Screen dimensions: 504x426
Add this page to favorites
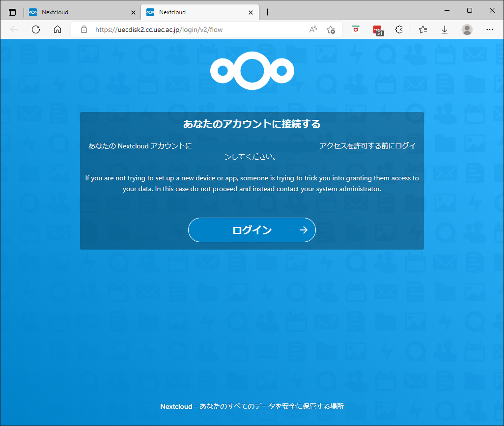331,29
